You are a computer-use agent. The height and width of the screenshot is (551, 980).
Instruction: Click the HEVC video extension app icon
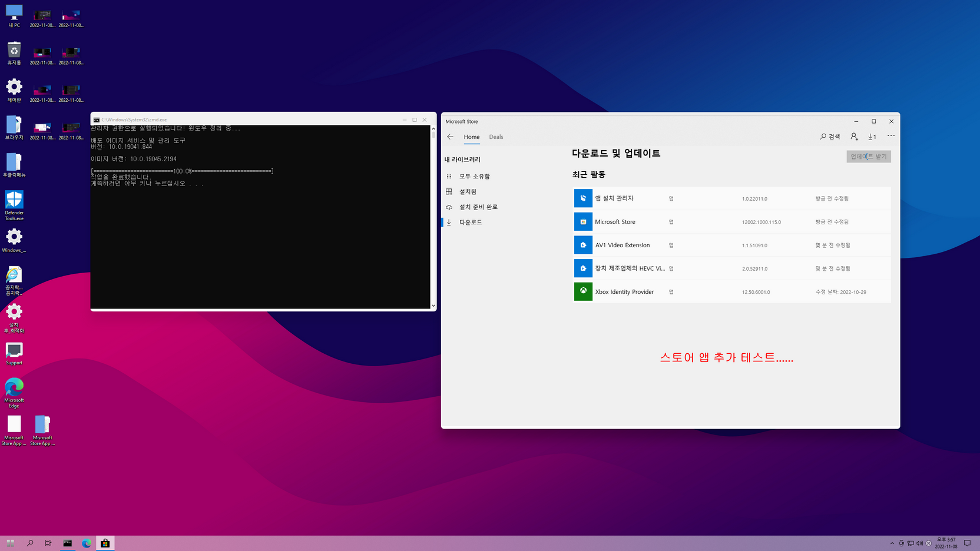[x=583, y=268]
